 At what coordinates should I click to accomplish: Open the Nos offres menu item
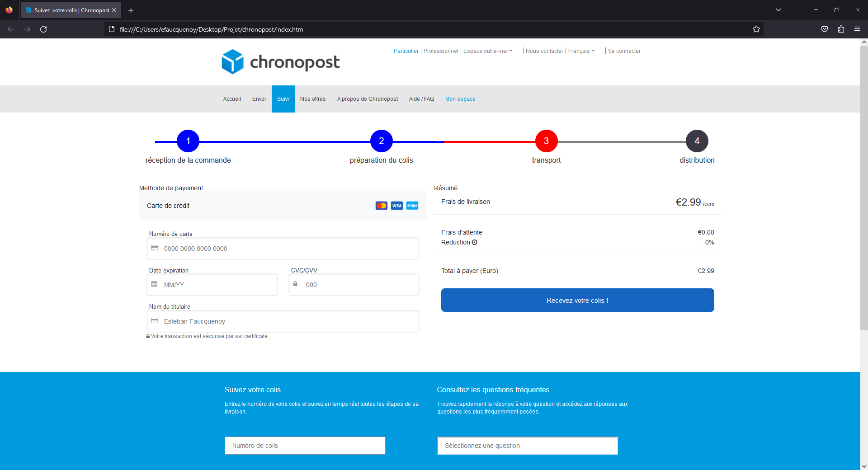coord(313,99)
